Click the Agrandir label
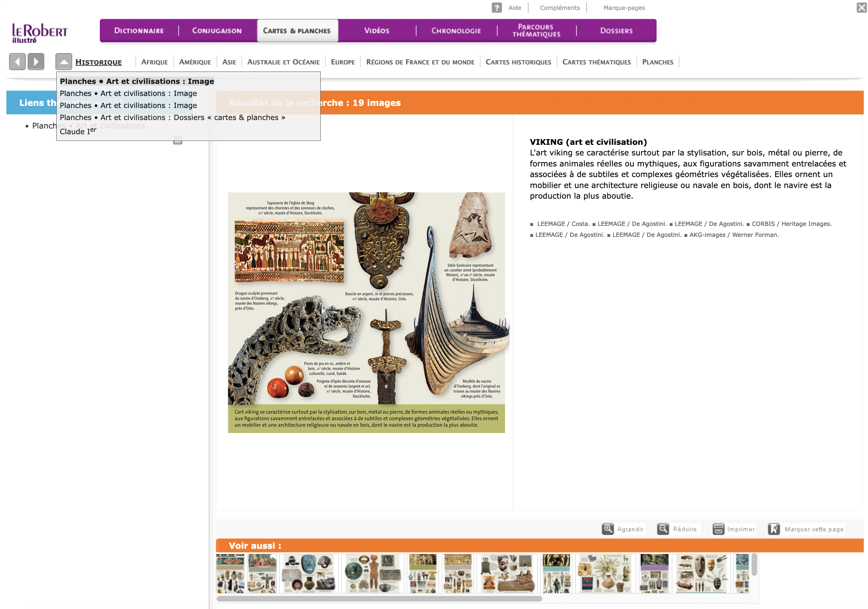The image size is (868, 609). pyautogui.click(x=630, y=529)
